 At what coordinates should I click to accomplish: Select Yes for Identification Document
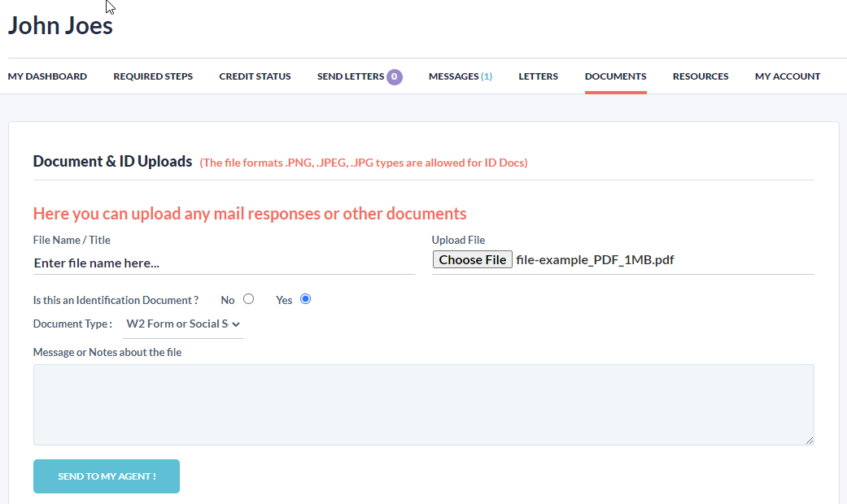click(306, 299)
